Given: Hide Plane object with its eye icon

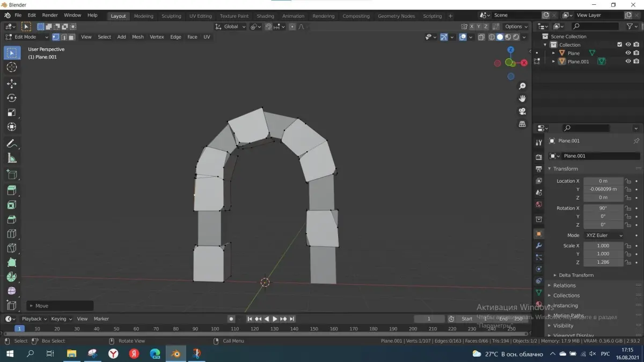Looking at the screenshot, I should [628, 53].
